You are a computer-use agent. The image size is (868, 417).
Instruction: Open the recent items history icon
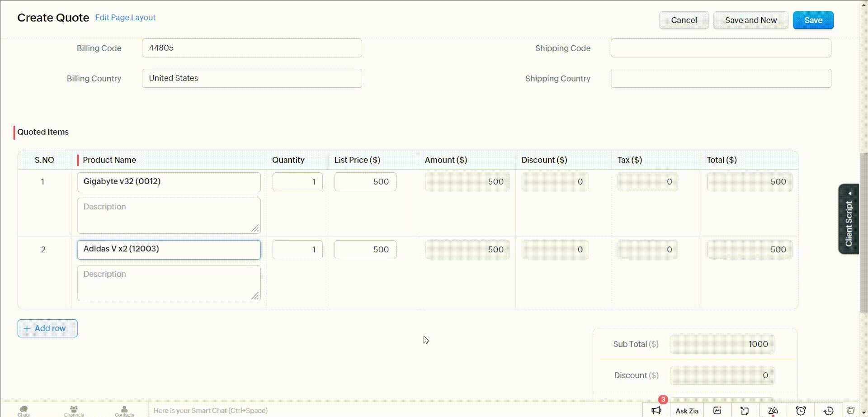(828, 410)
